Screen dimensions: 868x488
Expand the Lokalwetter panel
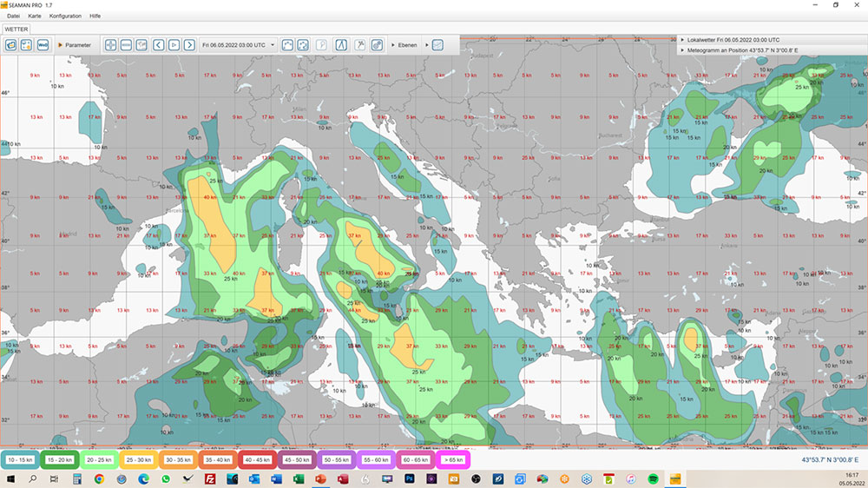(x=731, y=40)
